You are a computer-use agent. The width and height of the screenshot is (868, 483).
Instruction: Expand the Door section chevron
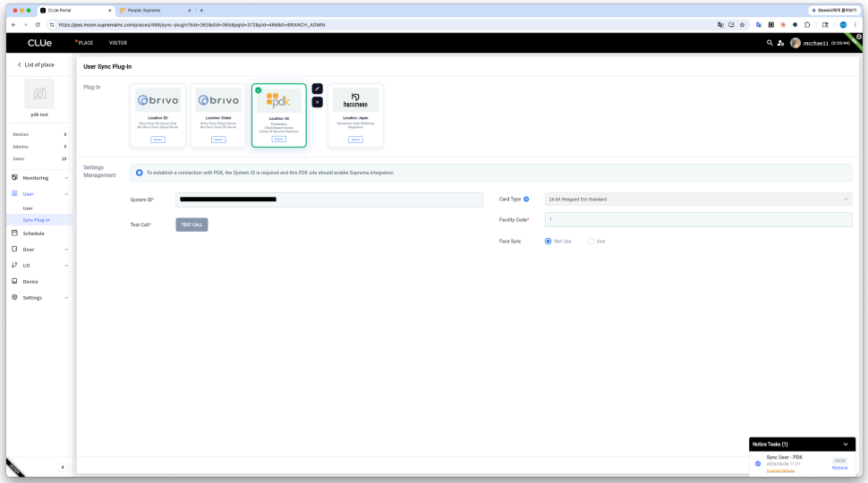66,250
